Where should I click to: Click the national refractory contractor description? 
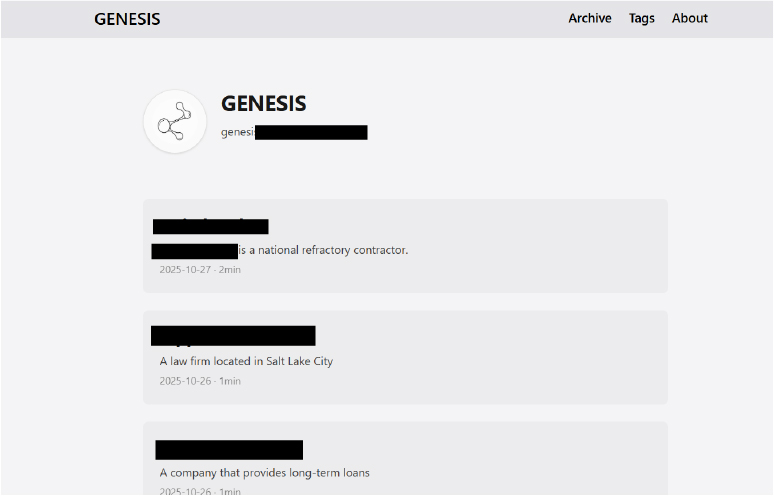point(323,250)
